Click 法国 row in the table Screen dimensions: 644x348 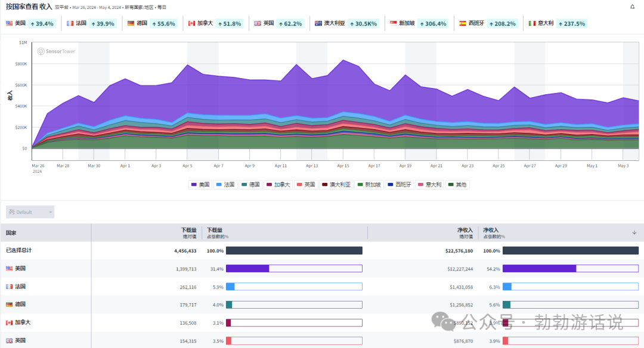click(x=20, y=287)
